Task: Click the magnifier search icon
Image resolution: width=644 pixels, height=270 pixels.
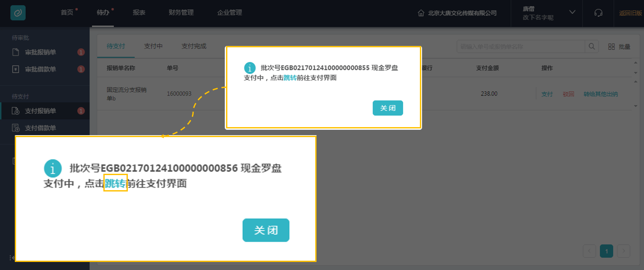Action: point(592,47)
